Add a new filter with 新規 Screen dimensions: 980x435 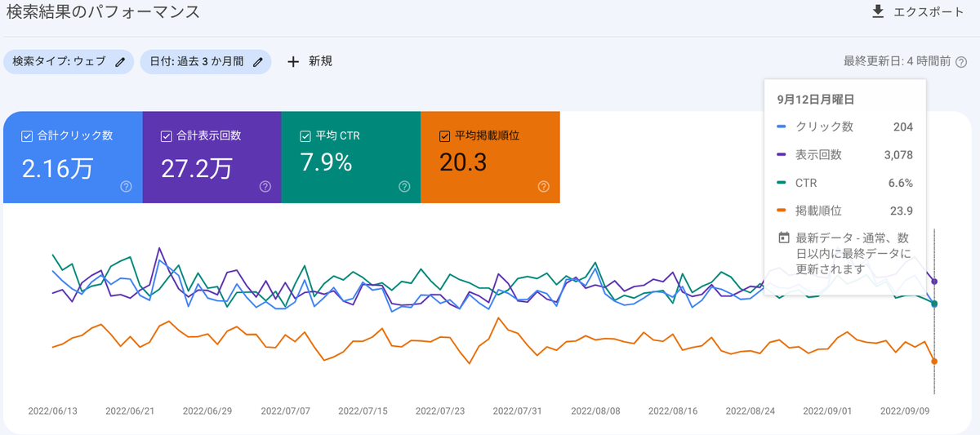tap(310, 61)
